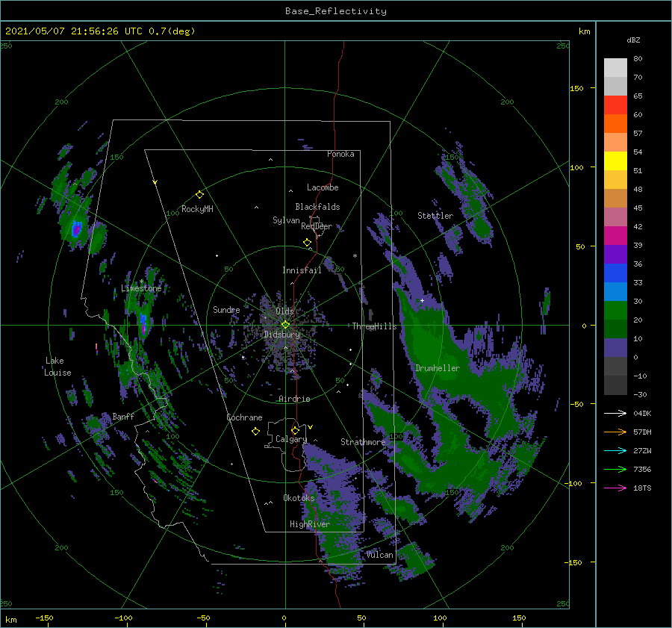Click the green 7356 arrow legend icon

[615, 470]
